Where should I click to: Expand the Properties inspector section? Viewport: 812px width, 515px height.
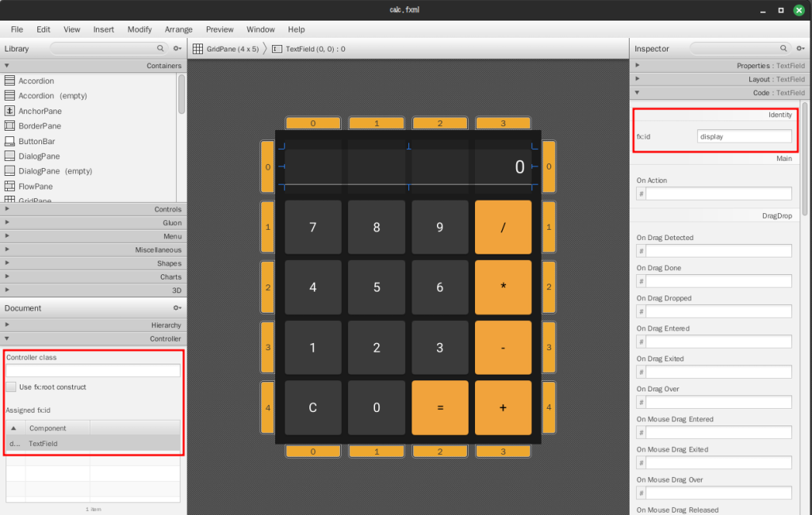[720, 66]
